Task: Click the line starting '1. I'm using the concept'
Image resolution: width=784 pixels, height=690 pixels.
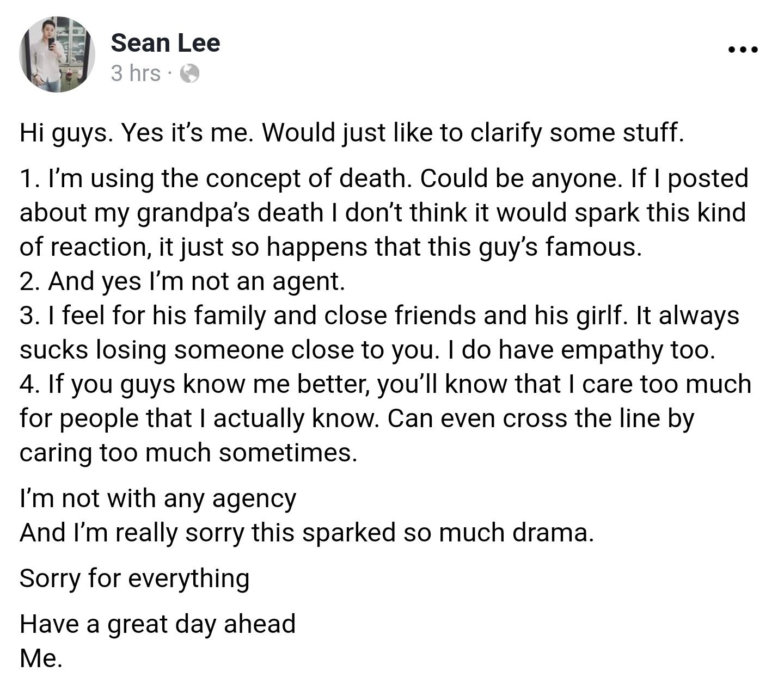Action: click(x=384, y=180)
